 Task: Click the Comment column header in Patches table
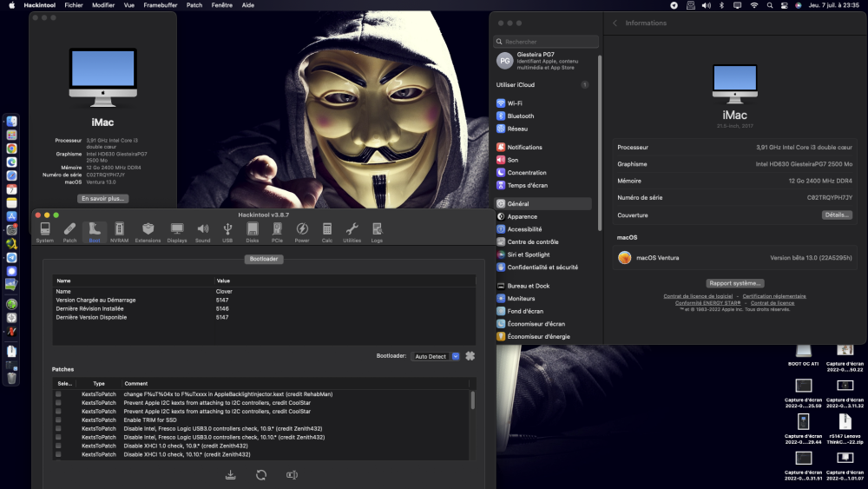tap(296, 383)
